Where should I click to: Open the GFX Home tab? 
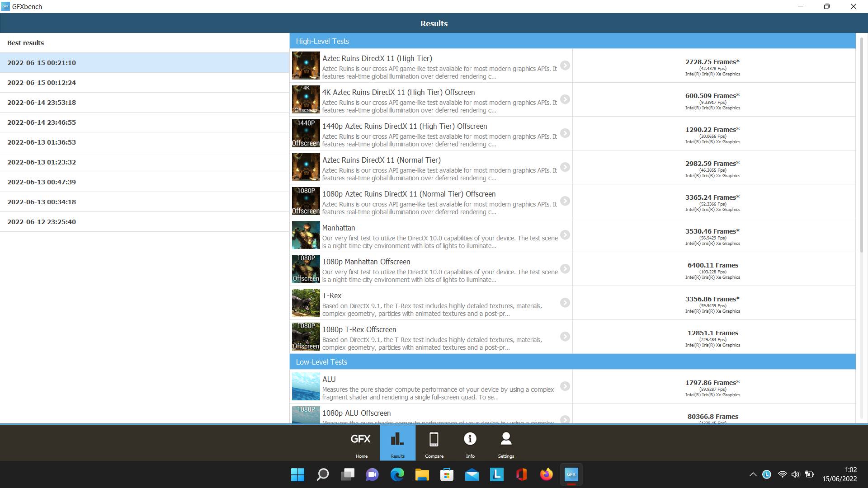(361, 443)
